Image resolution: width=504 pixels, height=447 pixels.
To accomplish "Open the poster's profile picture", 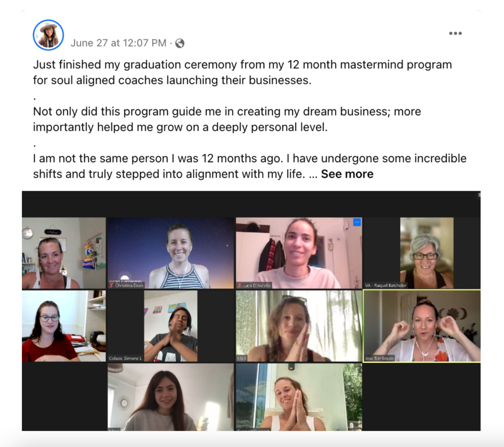I will pos(48,35).
